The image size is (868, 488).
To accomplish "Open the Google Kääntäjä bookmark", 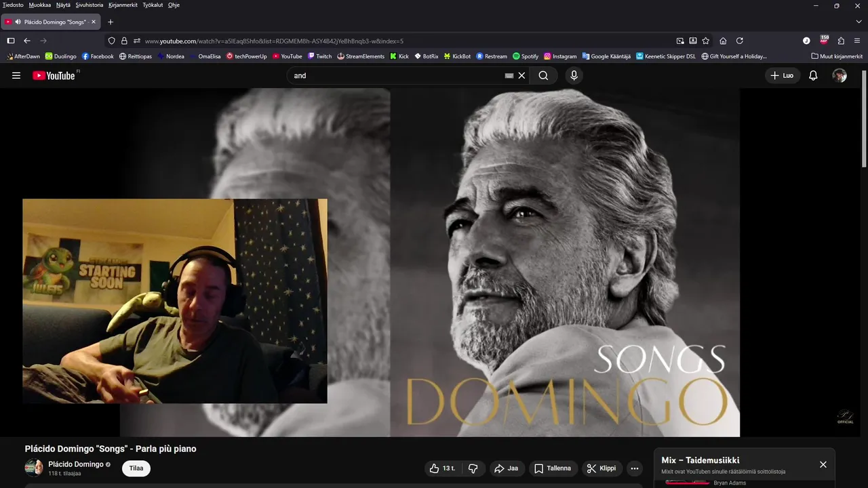I will (606, 56).
